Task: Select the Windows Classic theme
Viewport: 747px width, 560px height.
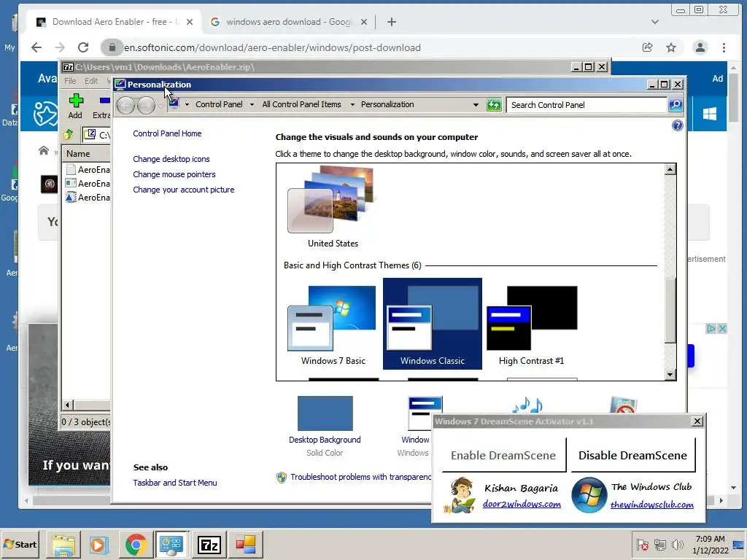Action: point(433,324)
